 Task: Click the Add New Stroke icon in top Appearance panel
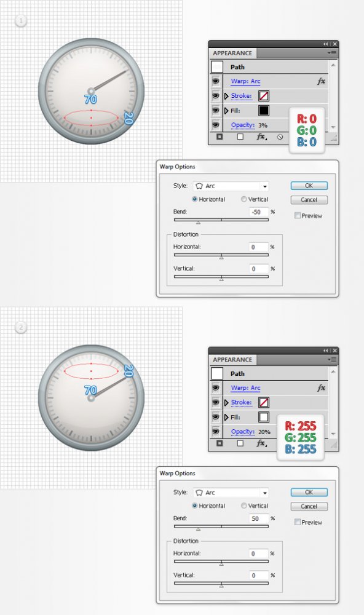pos(220,137)
